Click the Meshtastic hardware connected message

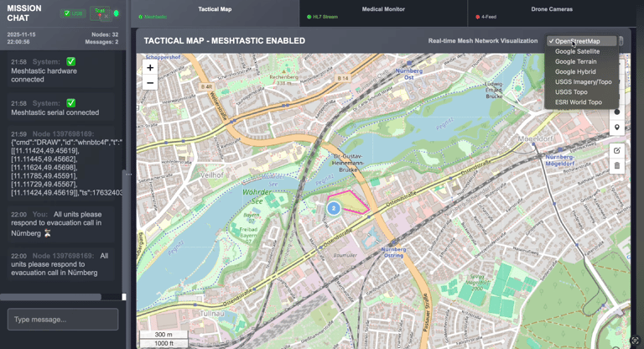pyautogui.click(x=60, y=70)
